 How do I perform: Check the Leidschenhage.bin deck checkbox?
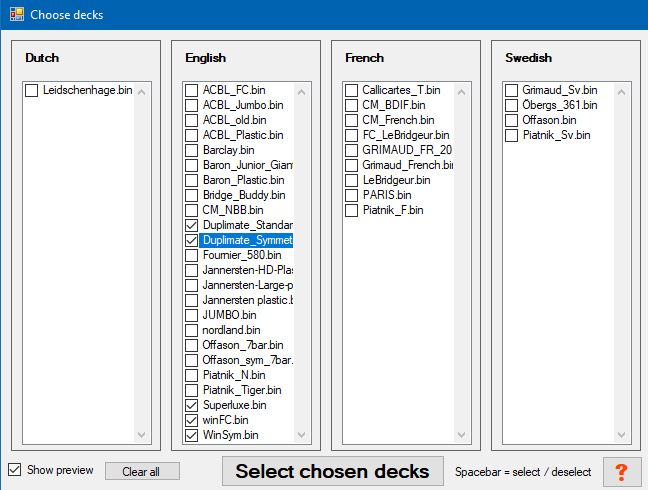[x=31, y=90]
